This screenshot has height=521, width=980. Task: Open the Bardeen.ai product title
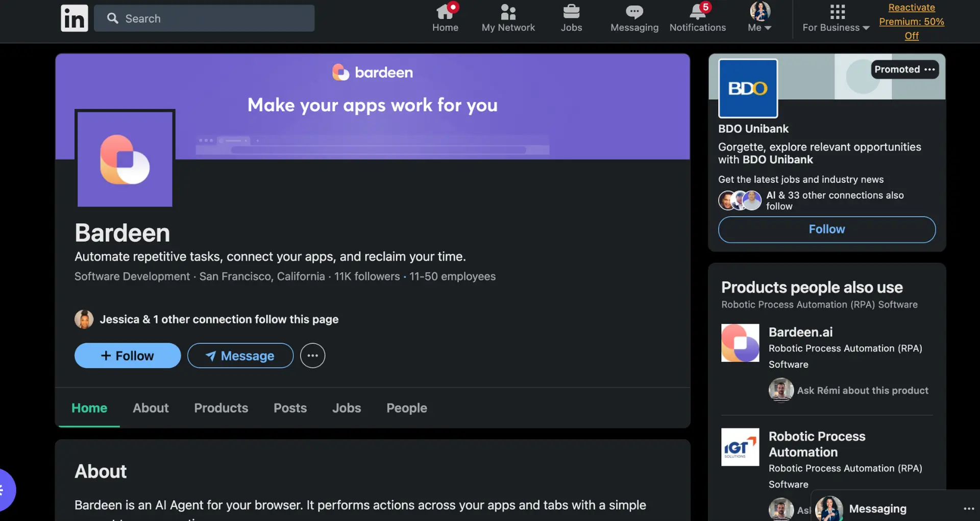pyautogui.click(x=801, y=332)
